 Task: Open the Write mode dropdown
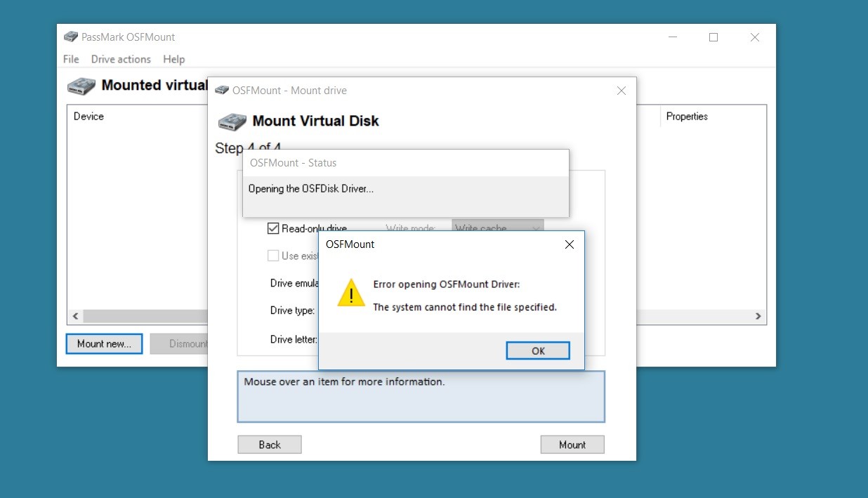(498, 228)
